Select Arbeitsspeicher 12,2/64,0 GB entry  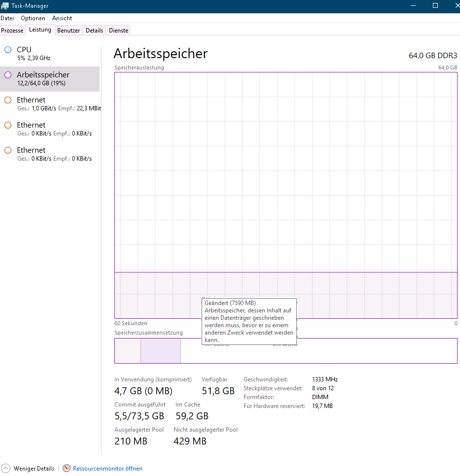click(50, 79)
